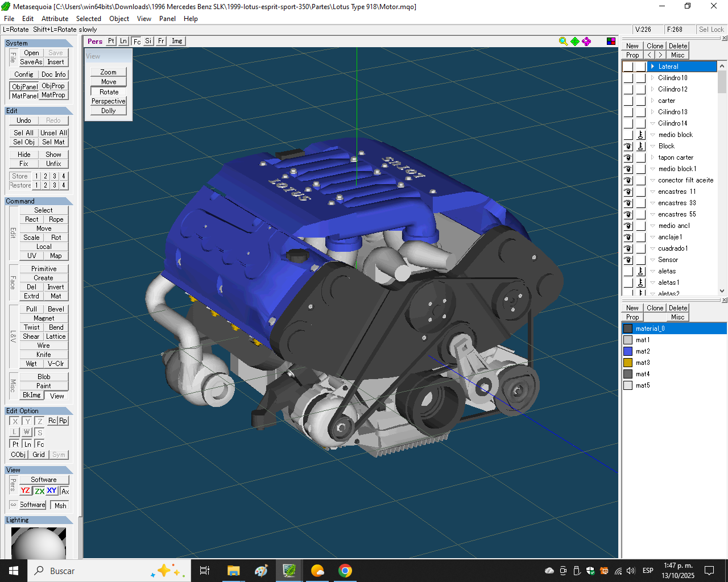Screen dimensions: 728x582
Task: Hide the Sensor object via eye icon
Action: [x=628, y=260]
